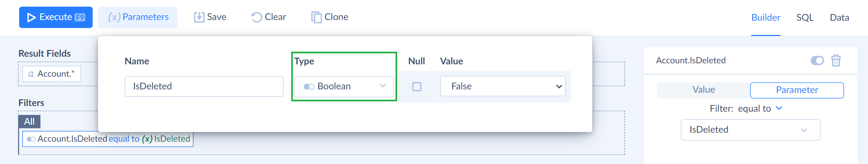Click the IsDeleted name input field

(204, 87)
